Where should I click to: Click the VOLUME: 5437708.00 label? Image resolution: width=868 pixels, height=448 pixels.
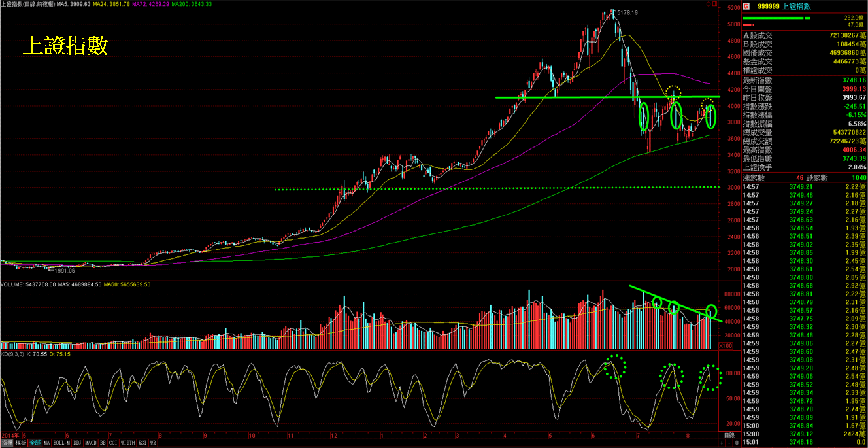click(x=28, y=284)
